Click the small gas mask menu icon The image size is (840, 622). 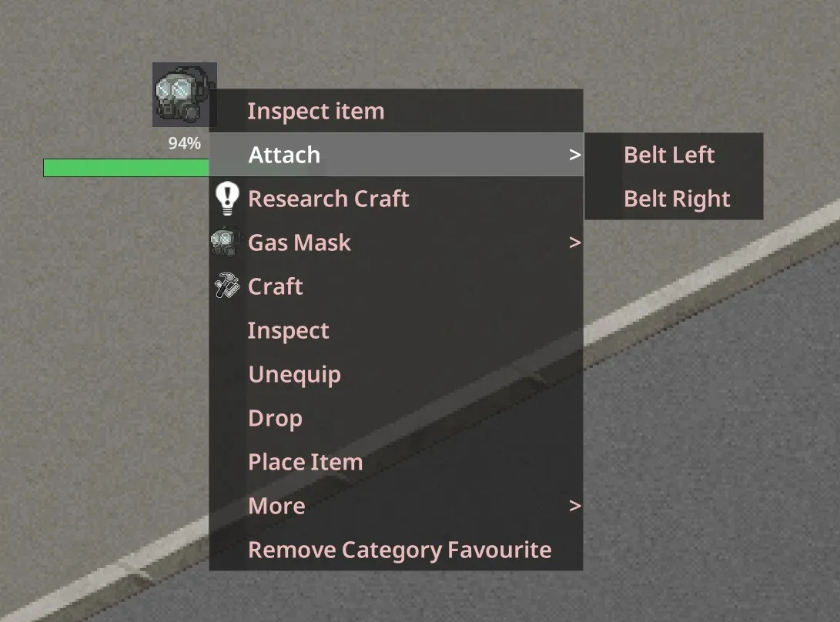coord(225,242)
